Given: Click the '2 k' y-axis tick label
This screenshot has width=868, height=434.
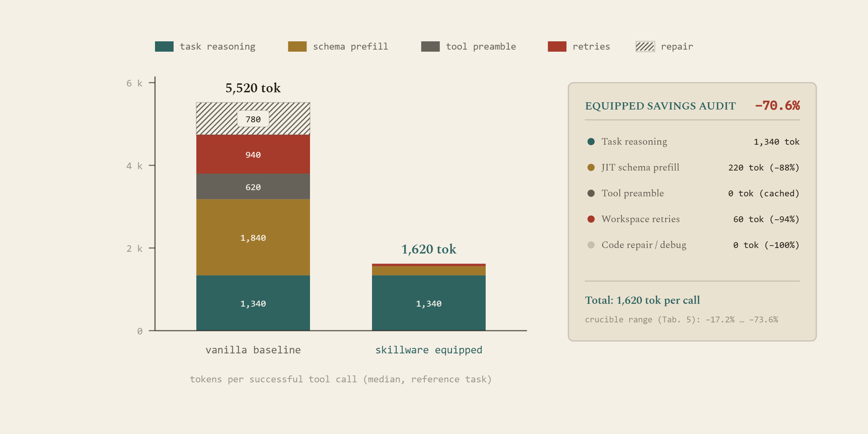Looking at the screenshot, I should click(x=134, y=249).
